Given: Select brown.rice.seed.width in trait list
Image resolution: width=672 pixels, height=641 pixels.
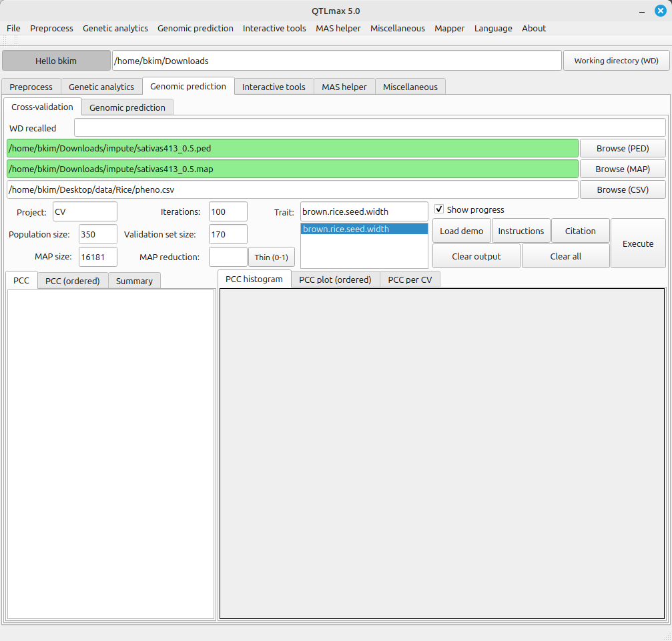Looking at the screenshot, I should click(364, 229).
